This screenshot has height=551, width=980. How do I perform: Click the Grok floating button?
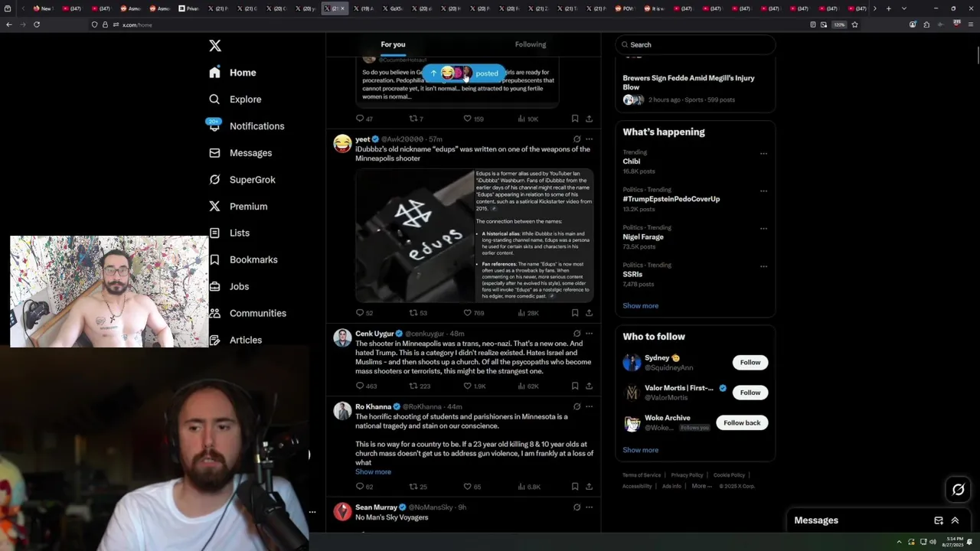pyautogui.click(x=959, y=490)
